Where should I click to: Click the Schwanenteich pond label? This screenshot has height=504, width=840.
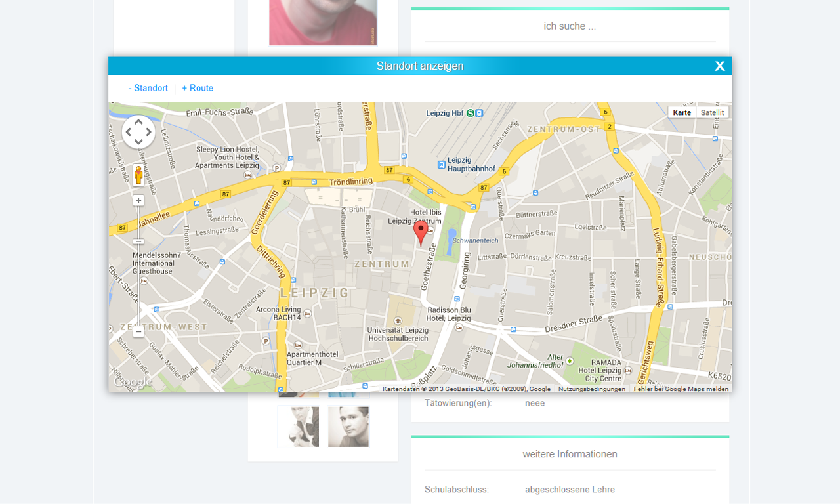(476, 240)
